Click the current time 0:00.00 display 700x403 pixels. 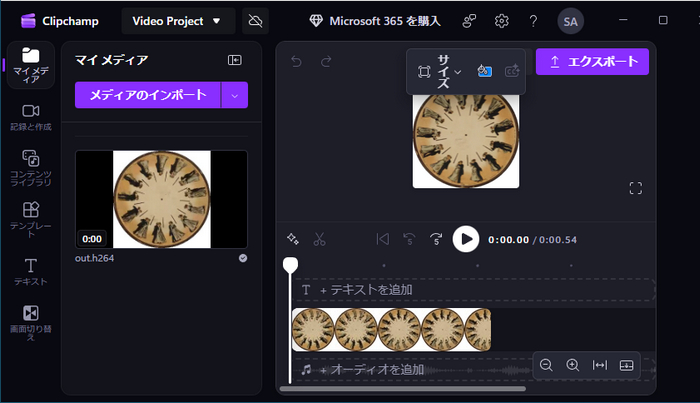(x=508, y=240)
